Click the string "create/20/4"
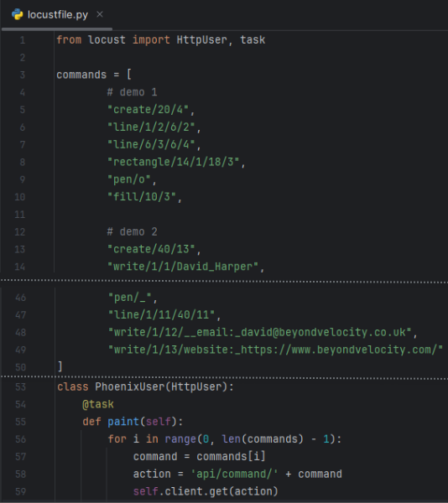Image resolution: width=448 pixels, height=503 pixels. click(148, 110)
